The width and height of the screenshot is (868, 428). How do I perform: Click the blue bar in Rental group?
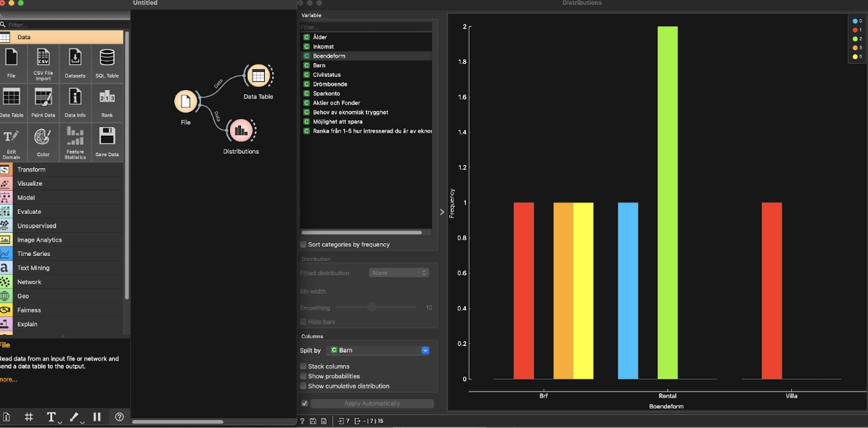click(628, 291)
